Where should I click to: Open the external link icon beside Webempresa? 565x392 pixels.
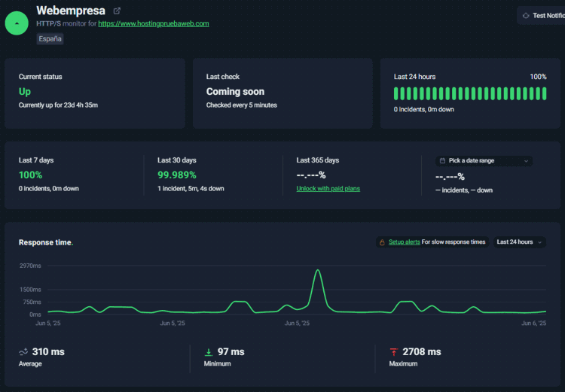117,11
